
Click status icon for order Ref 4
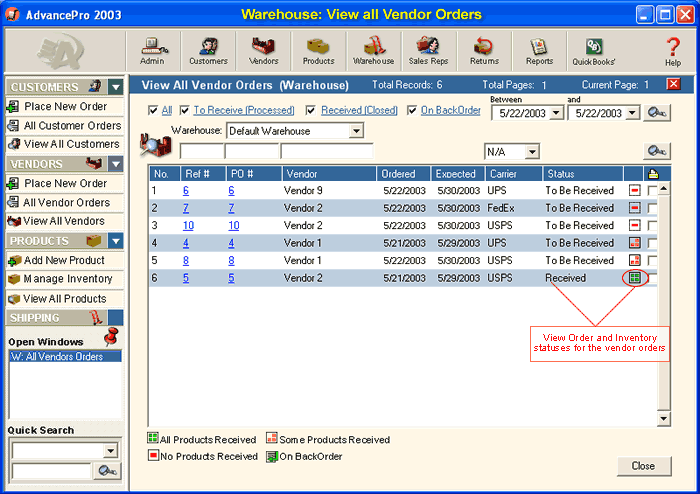tap(634, 243)
